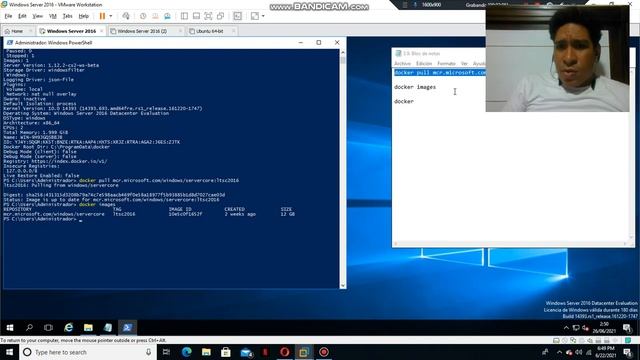Open Formato menu in Notepad
This screenshot has width=640, height=360.
click(446, 64)
